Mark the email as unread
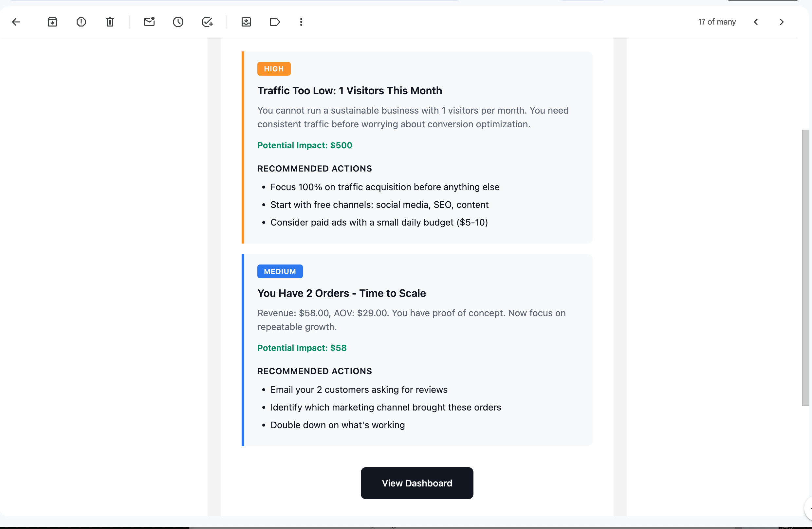This screenshot has width=812, height=529. click(149, 22)
